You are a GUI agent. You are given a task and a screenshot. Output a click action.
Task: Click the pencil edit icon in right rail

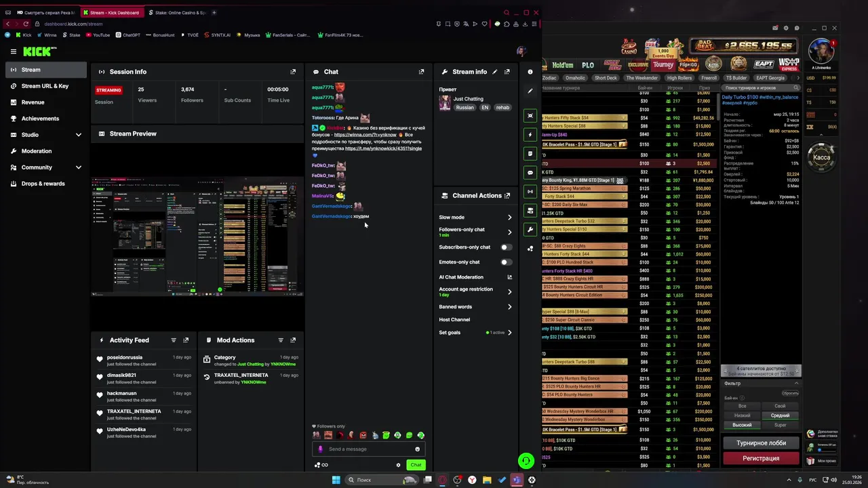coord(530,91)
